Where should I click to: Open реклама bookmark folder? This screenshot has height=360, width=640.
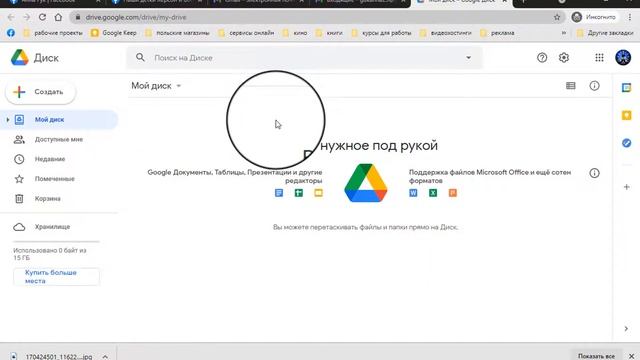click(x=497, y=33)
